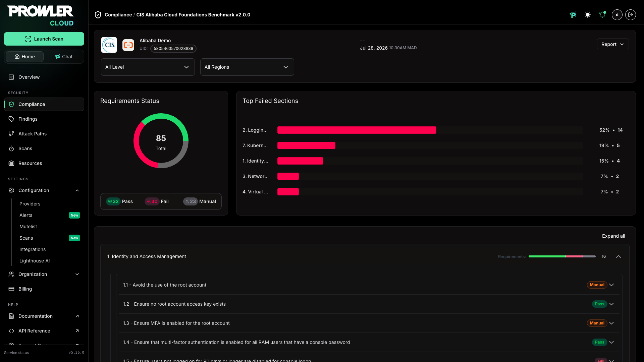Expand requirement 1.3 MFA root chevron
The image size is (644, 362).
coord(611,323)
